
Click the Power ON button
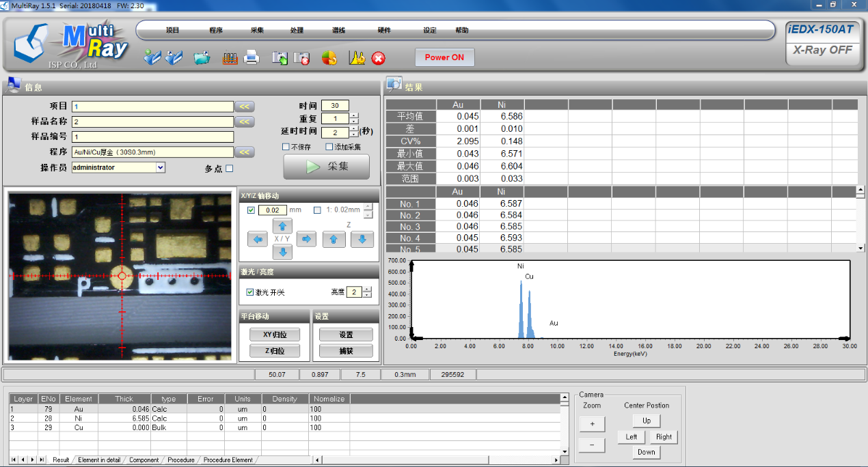tap(444, 57)
